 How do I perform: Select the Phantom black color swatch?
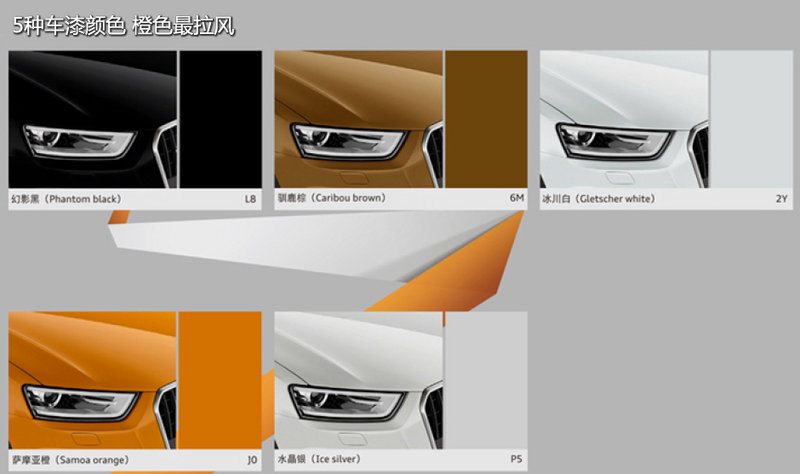[220, 119]
